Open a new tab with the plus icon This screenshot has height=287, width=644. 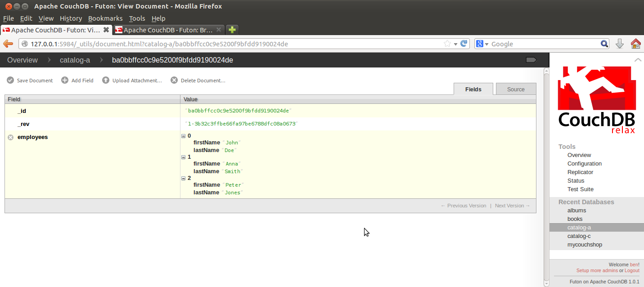tap(232, 30)
